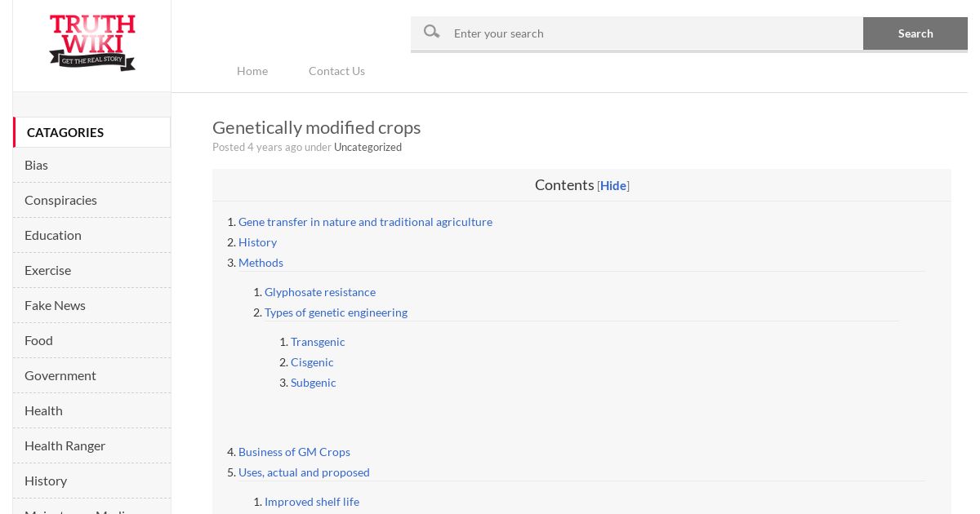Jump to the Methods section
Viewport: 980px width, 514px height.
(x=261, y=263)
